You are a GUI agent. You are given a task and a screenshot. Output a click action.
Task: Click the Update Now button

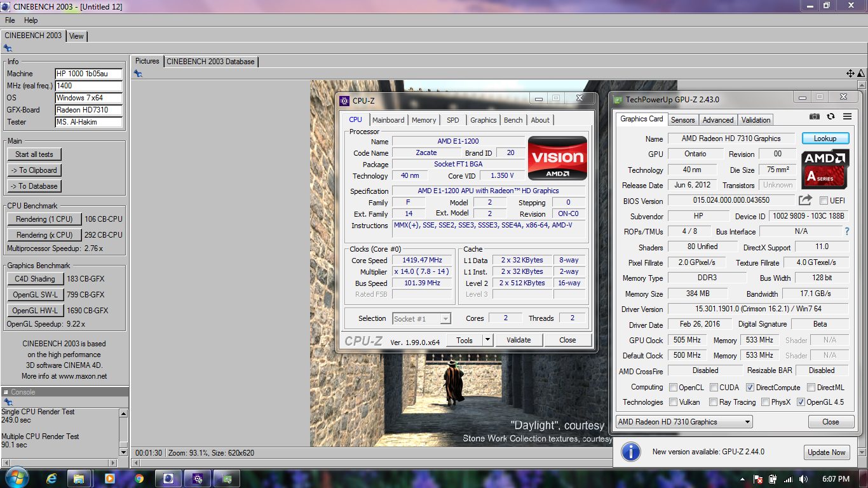coord(826,452)
